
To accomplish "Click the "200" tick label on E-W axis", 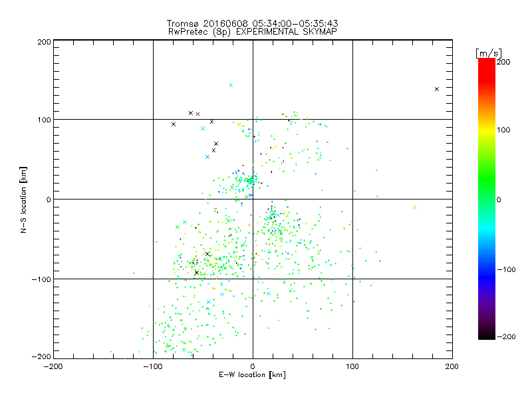I will pos(452,366).
